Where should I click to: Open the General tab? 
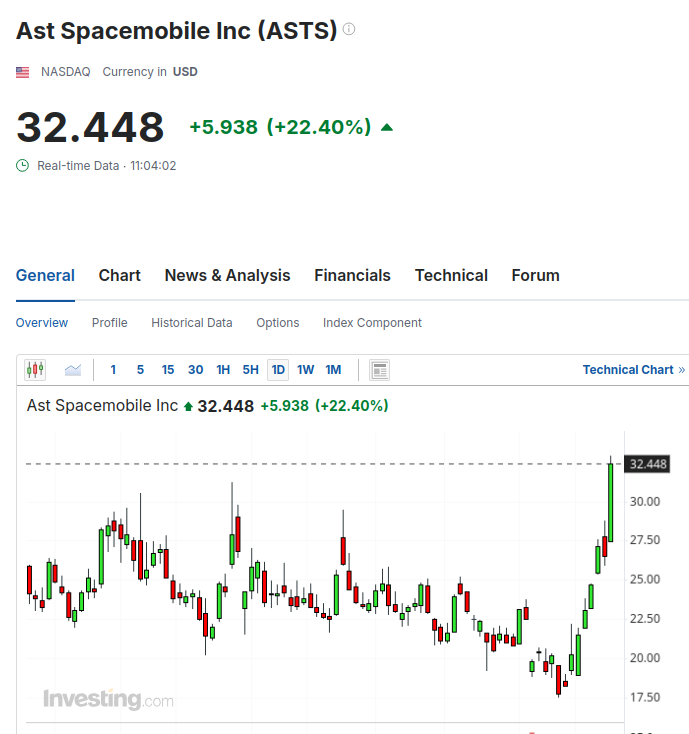45,275
